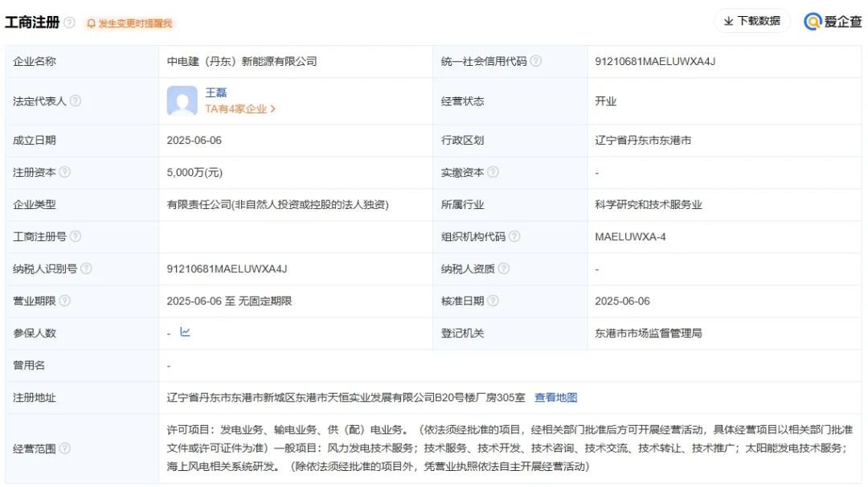Image resolution: width=868 pixels, height=487 pixels.
Task: Click the 注册地址 label cell
Action: click(82, 397)
